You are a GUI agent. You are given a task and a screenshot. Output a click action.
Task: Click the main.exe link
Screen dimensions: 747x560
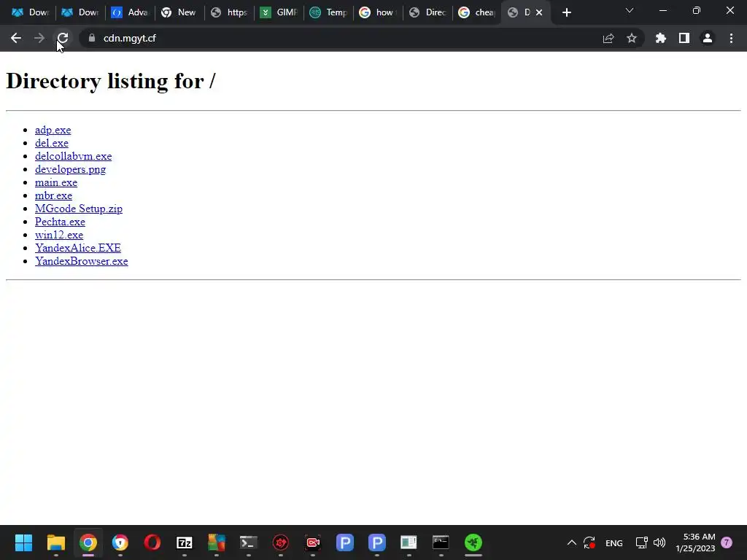point(55,182)
